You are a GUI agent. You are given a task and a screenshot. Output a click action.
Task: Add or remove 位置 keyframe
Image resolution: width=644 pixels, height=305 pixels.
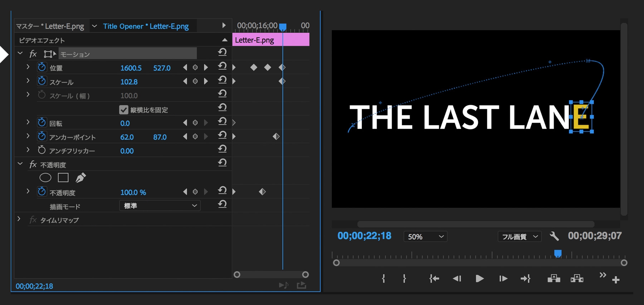195,67
